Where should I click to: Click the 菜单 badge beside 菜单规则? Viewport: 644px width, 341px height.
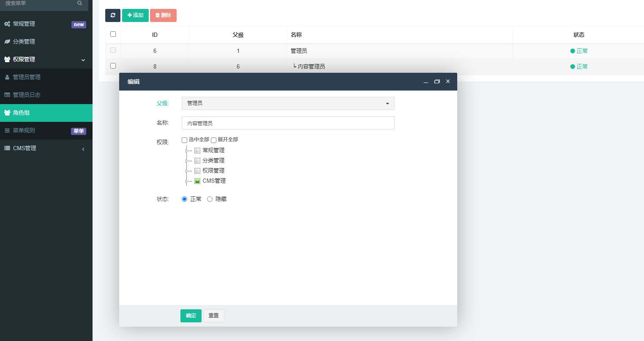click(x=79, y=131)
